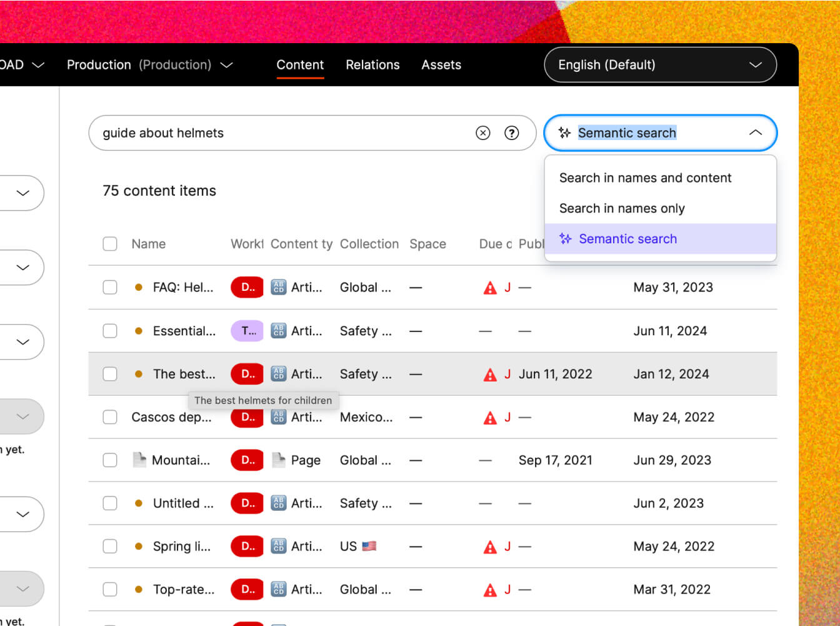This screenshot has width=840, height=626.
Task: Open the English (Default) language dropdown
Action: (x=660, y=65)
